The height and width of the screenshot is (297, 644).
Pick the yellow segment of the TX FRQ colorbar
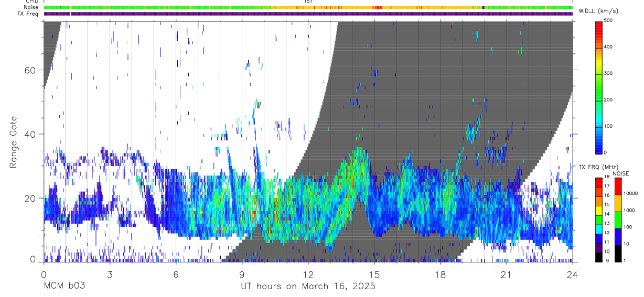point(598,210)
